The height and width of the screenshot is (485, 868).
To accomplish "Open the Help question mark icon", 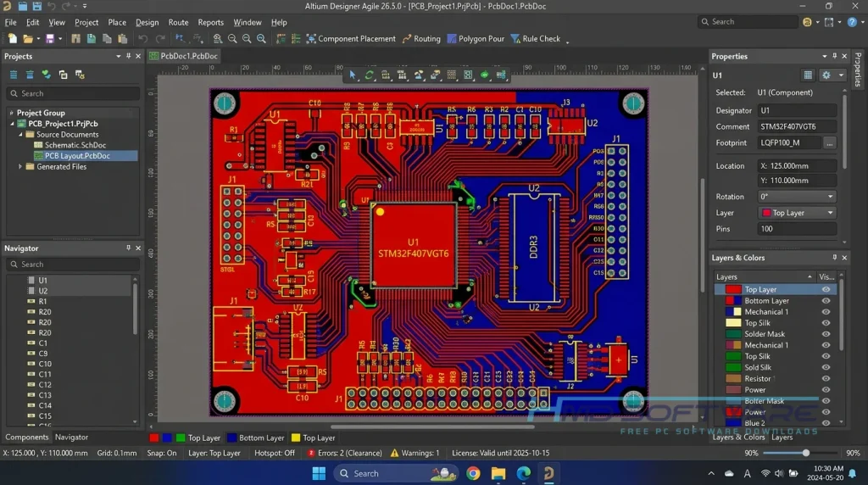I will tap(852, 21).
